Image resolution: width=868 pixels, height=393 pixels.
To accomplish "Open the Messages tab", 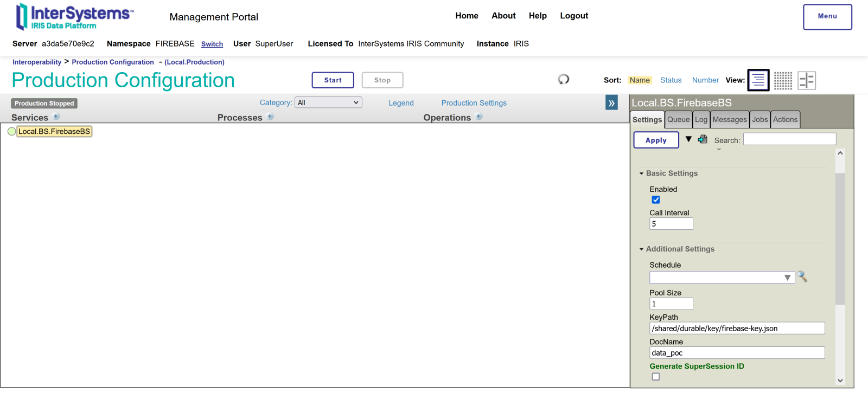I will coord(729,120).
